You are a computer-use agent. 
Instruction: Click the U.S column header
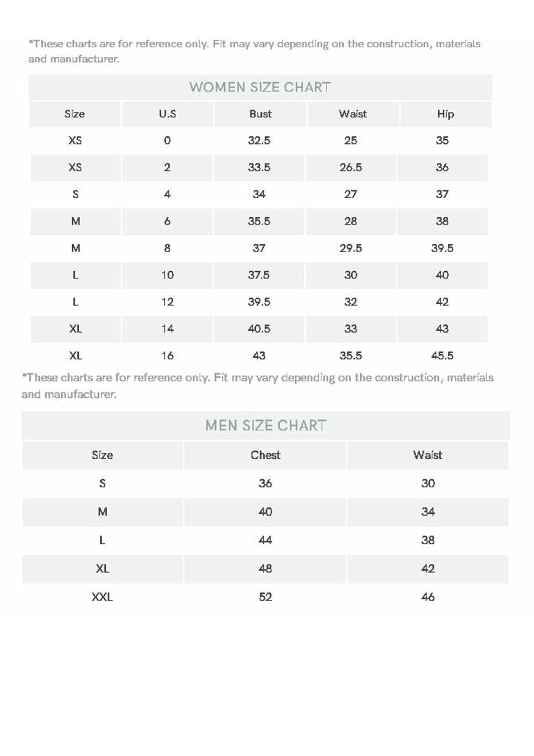click(167, 114)
